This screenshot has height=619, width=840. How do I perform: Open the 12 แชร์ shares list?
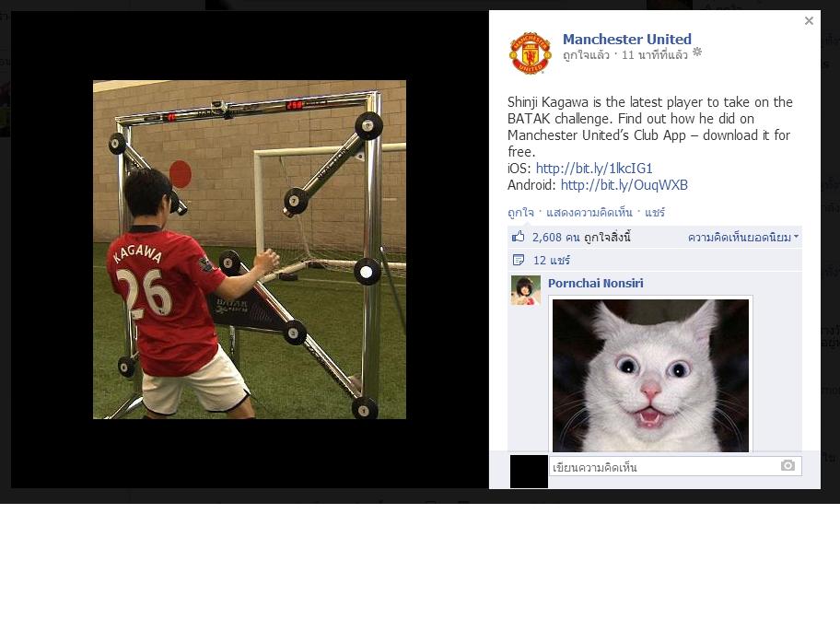[551, 260]
